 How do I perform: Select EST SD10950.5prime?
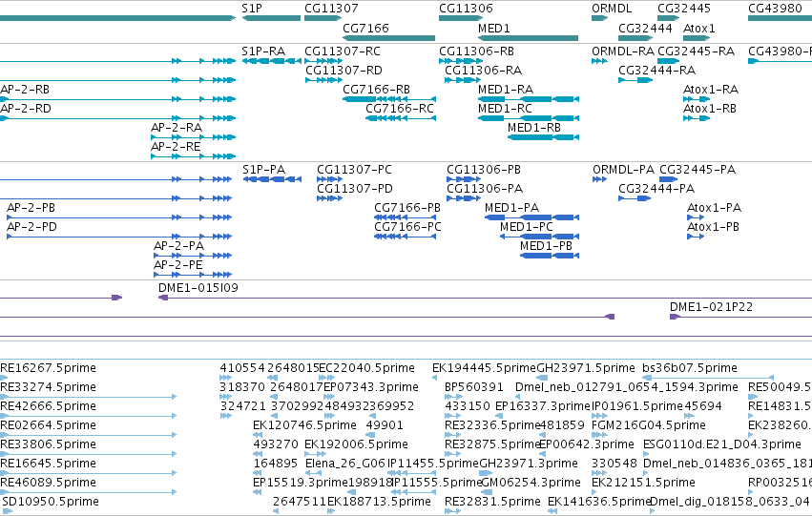click(x=51, y=502)
